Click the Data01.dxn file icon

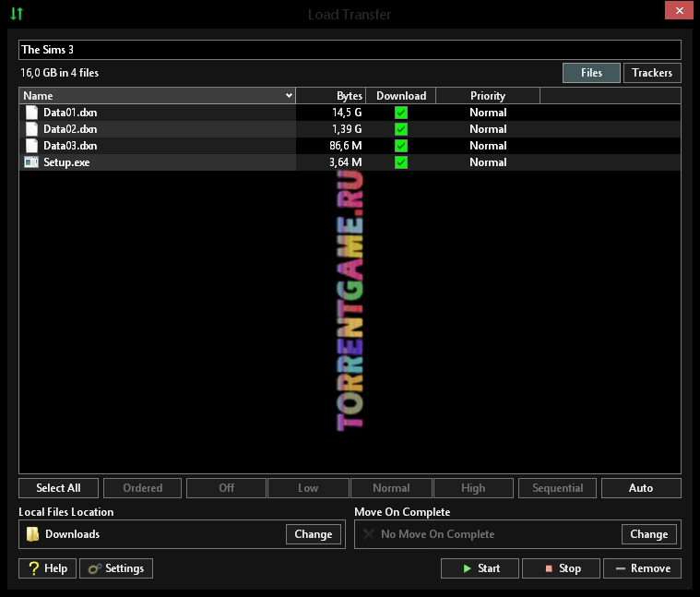point(31,113)
